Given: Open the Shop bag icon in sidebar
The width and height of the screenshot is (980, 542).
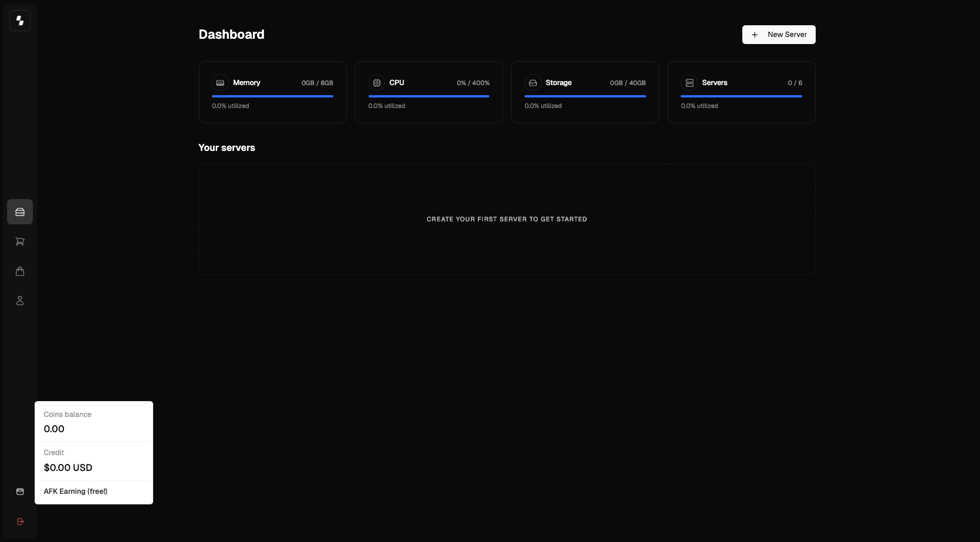Looking at the screenshot, I should [x=20, y=271].
